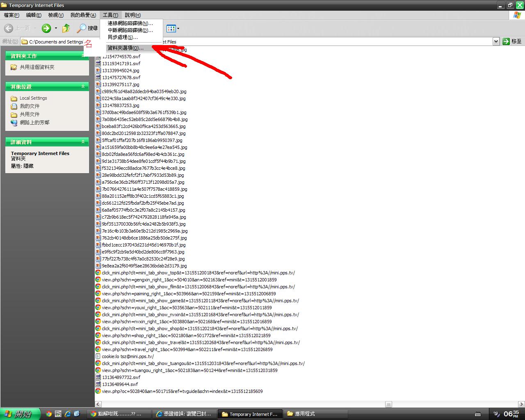This screenshot has width=525, height=420.
Task: Collapse the 其他位置 panel
Action: coord(83,87)
